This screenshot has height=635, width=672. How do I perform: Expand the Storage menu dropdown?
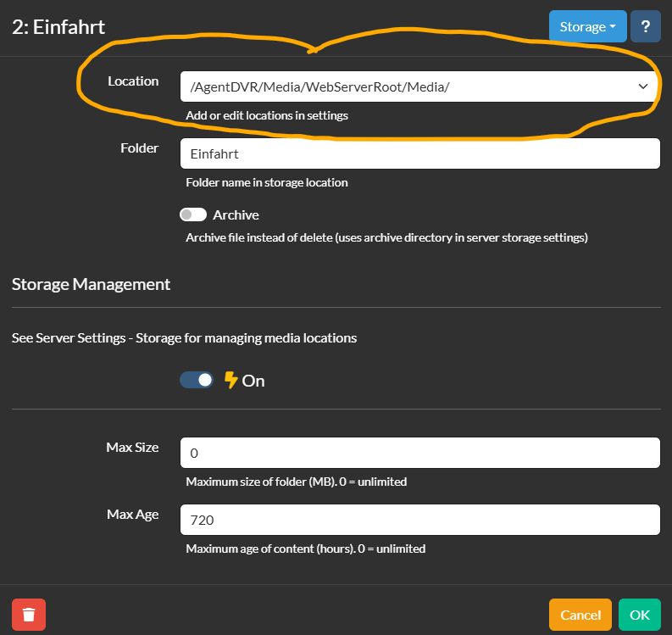coord(587,26)
